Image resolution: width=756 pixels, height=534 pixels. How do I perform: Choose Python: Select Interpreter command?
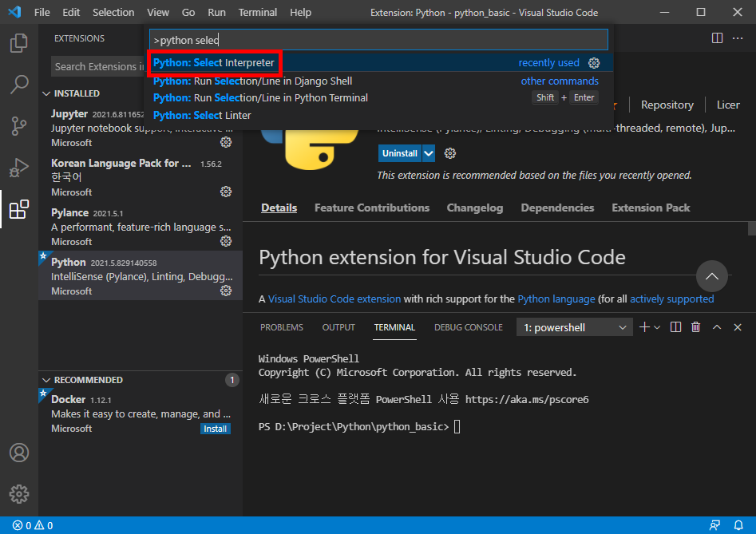(x=378, y=62)
